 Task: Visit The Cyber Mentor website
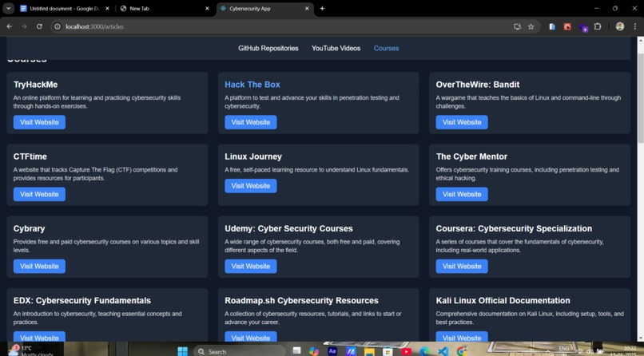[462, 194]
